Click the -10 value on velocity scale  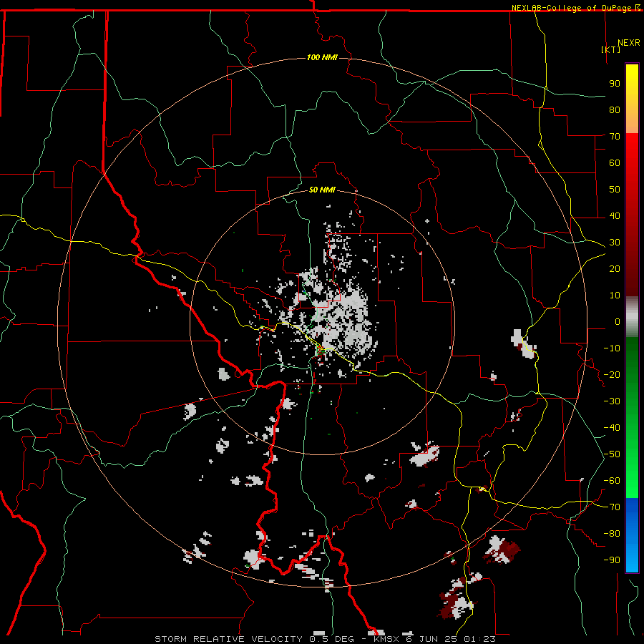(612, 348)
